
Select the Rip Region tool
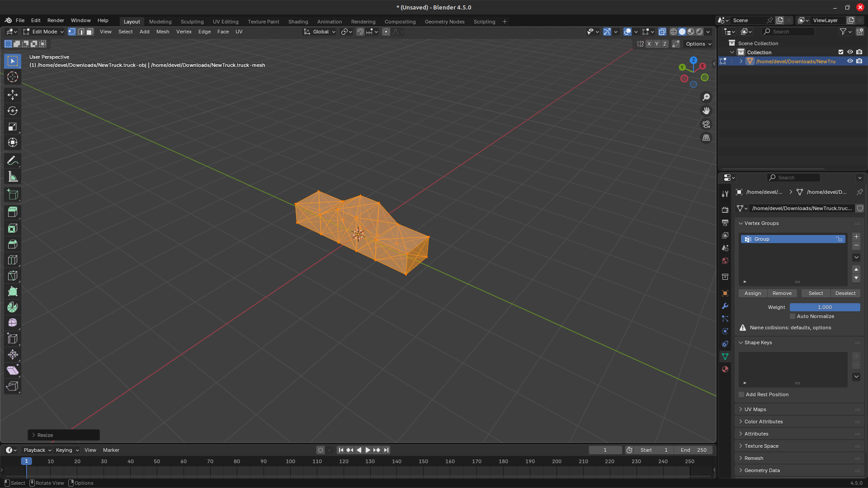(13, 386)
